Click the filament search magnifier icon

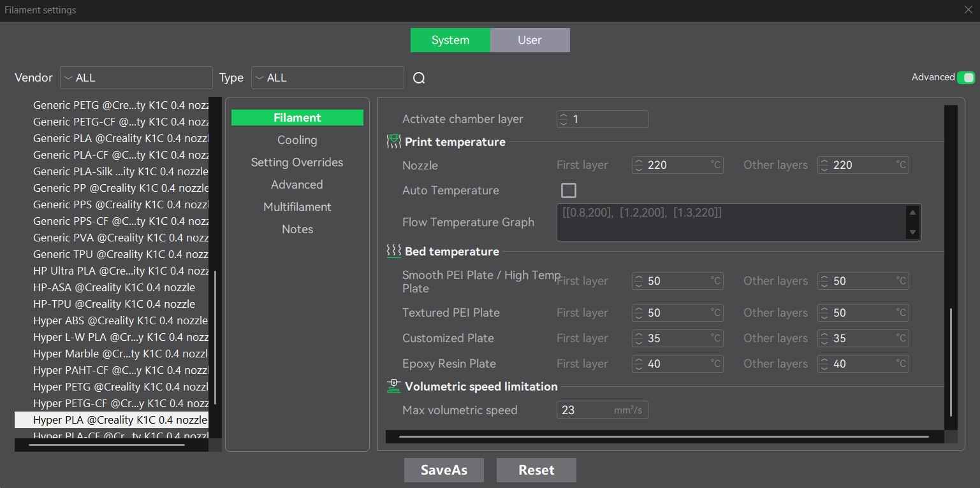[419, 77]
